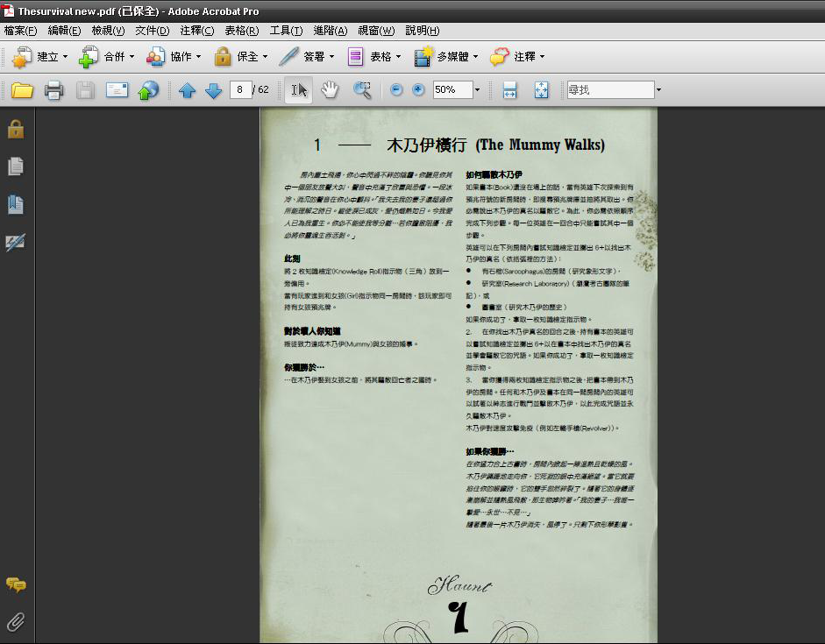
Task: Click the page number field showing 8
Action: coord(240,90)
